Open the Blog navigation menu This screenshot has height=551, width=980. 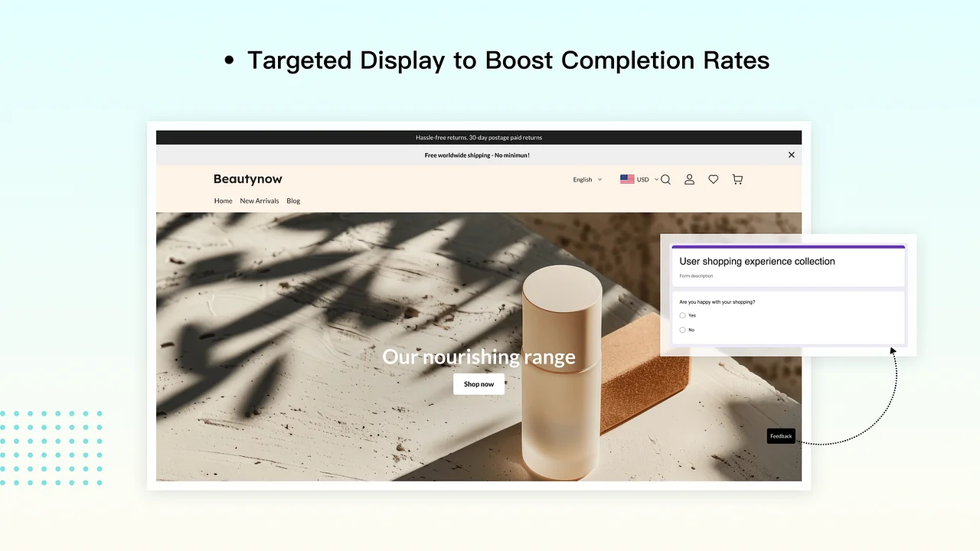click(292, 201)
